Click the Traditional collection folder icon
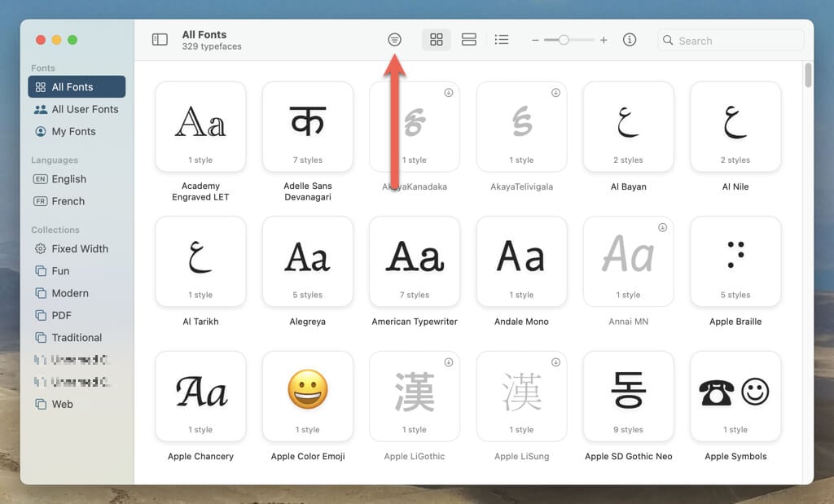The height and width of the screenshot is (504, 834). [x=41, y=338]
